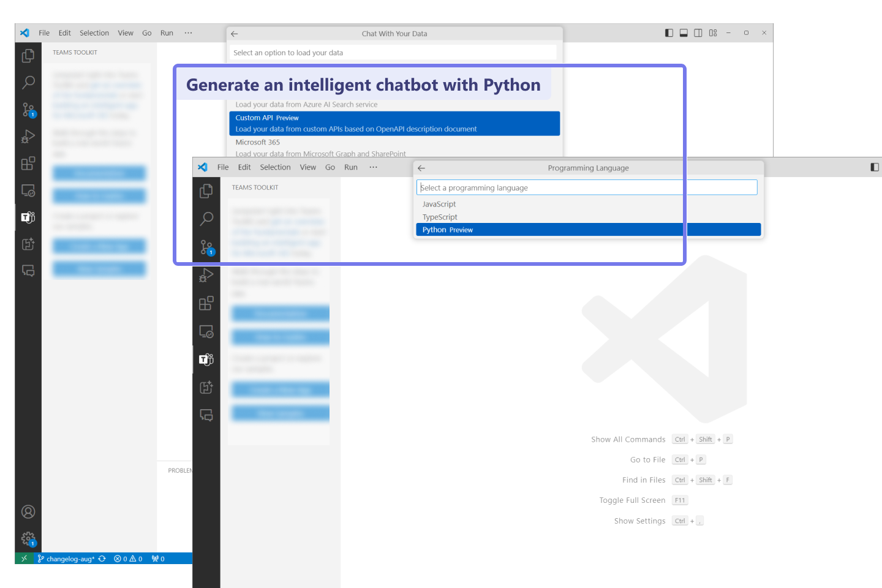Select Teams Toolkit icon in back window
882x588 pixels.
28,217
